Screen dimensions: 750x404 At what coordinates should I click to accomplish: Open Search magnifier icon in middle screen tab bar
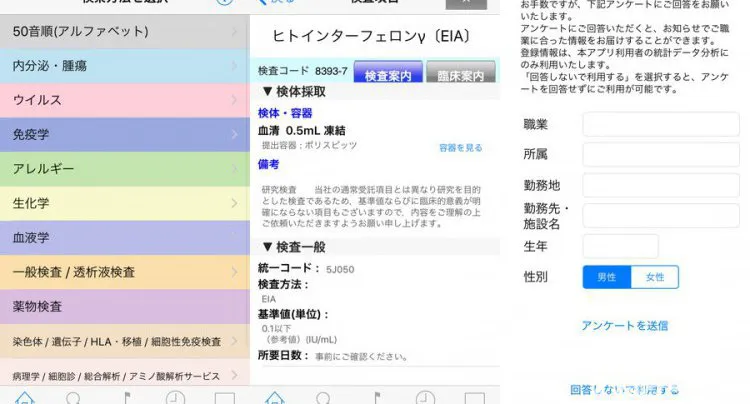323,398
